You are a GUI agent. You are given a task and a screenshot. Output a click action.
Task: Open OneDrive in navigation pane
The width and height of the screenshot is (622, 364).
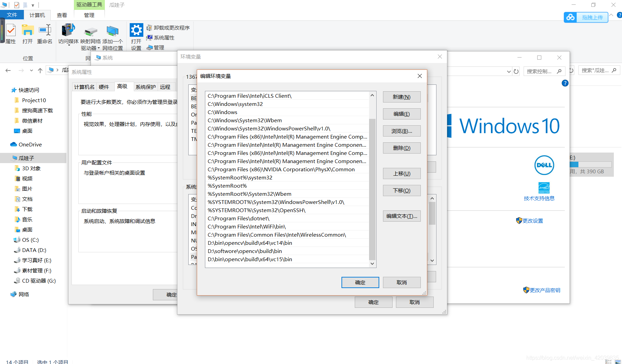click(26, 144)
